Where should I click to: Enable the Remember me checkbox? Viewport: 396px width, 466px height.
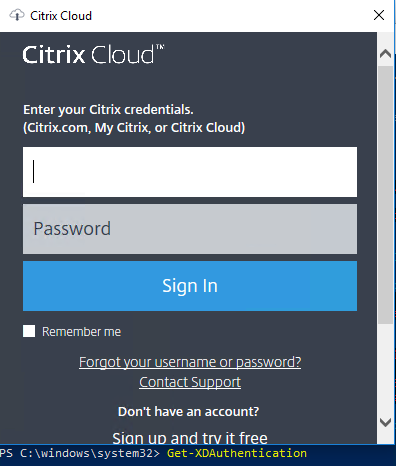(x=29, y=331)
